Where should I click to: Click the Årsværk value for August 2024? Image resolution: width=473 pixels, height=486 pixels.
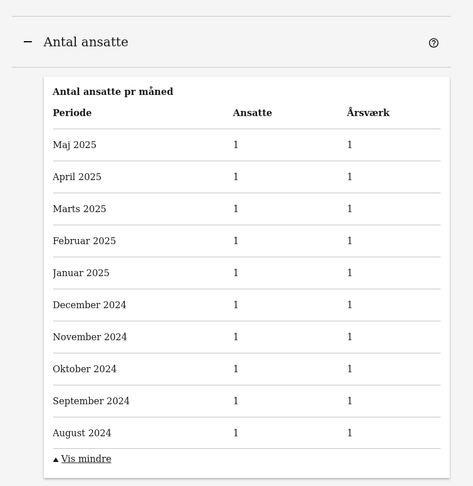pyautogui.click(x=349, y=433)
